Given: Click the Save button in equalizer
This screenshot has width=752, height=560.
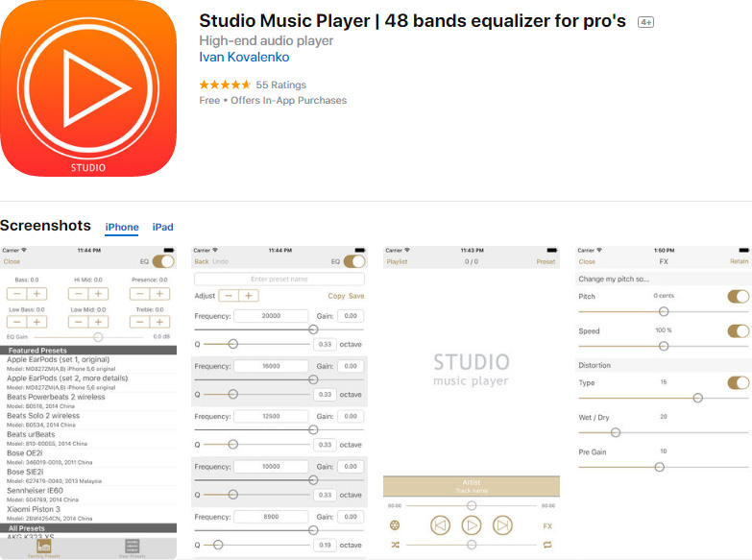Looking at the screenshot, I should [356, 296].
